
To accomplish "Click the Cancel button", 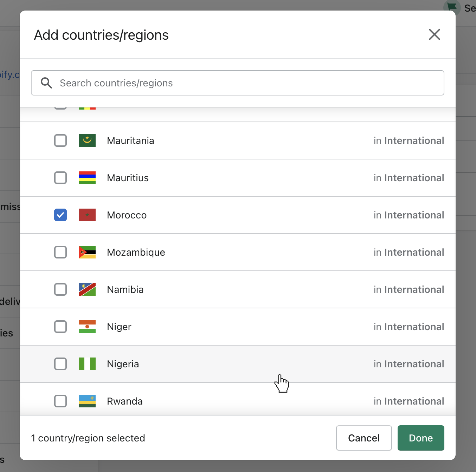I will pyautogui.click(x=364, y=438).
